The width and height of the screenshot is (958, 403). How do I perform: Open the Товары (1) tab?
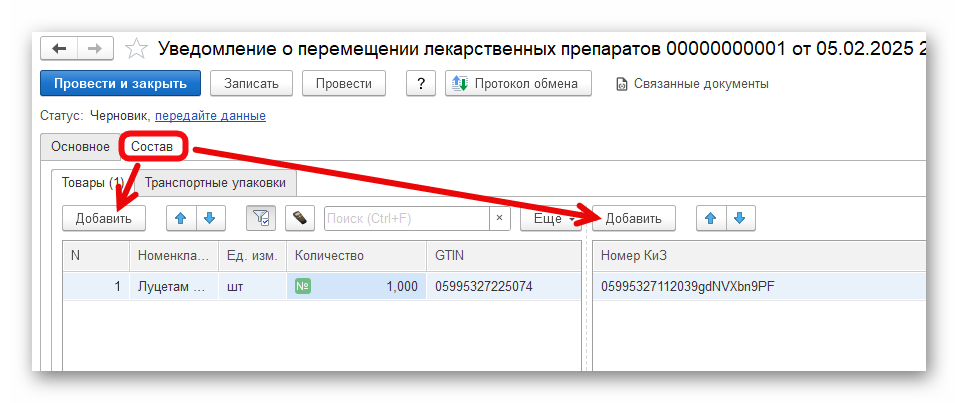tap(93, 183)
